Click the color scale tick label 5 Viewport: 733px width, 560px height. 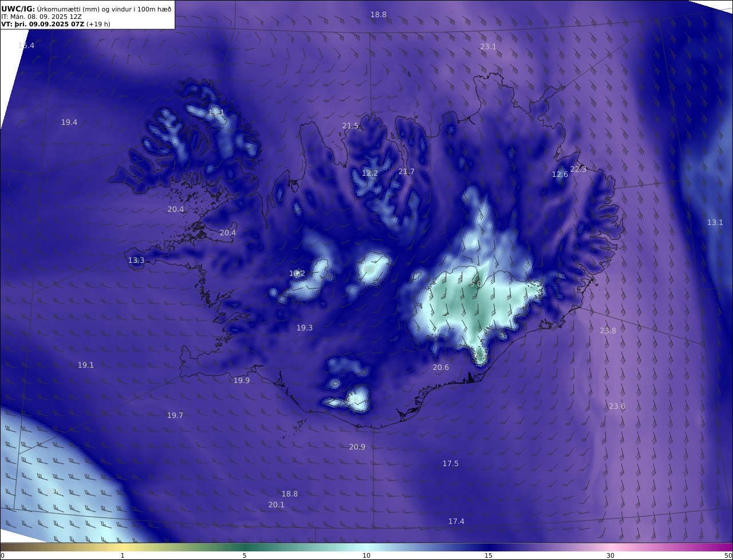tap(245, 555)
